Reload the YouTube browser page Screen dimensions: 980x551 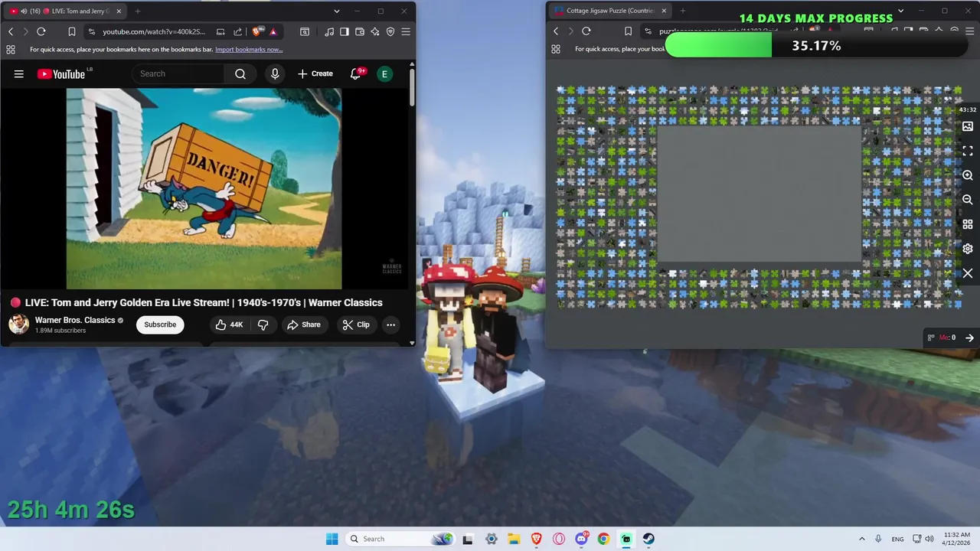[x=41, y=31]
